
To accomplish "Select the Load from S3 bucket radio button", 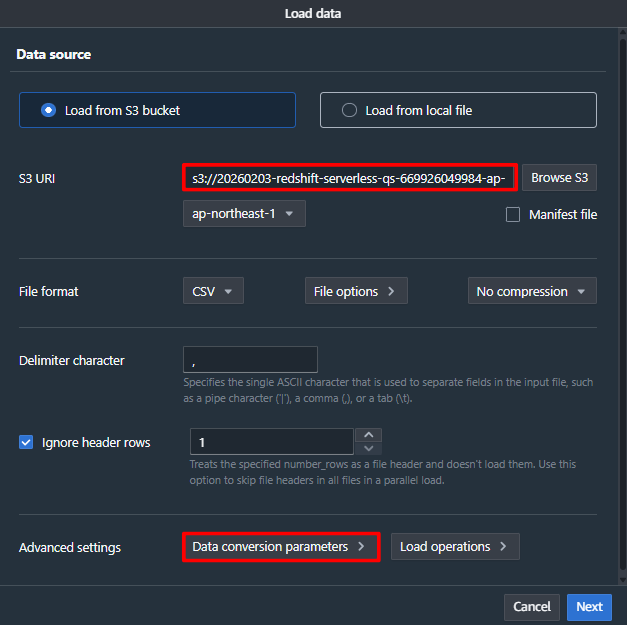I will point(49,110).
